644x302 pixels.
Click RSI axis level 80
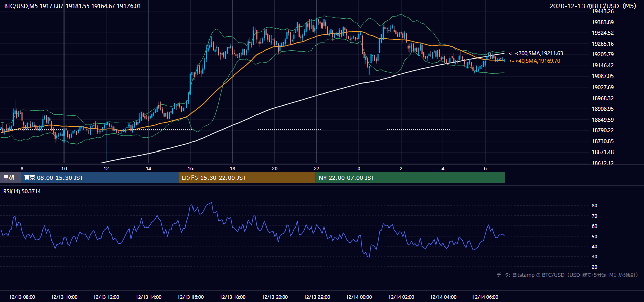pos(595,206)
